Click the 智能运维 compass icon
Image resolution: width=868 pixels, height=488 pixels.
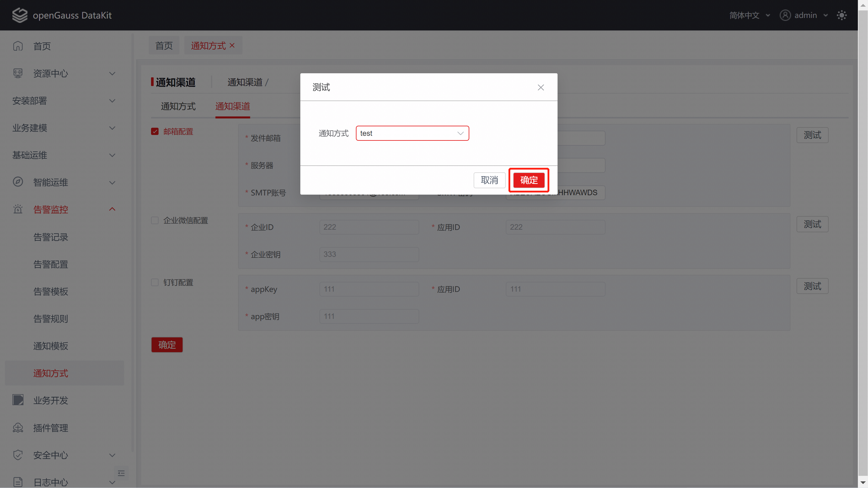[x=18, y=182]
